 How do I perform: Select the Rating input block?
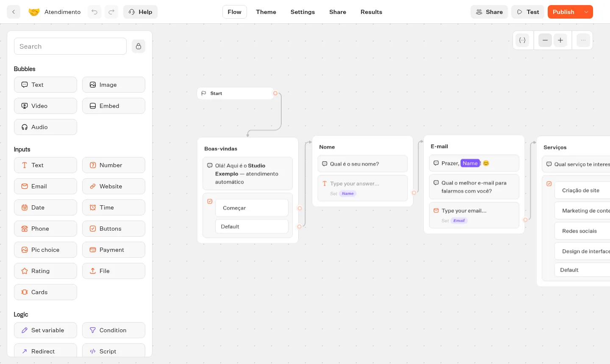tap(45, 271)
